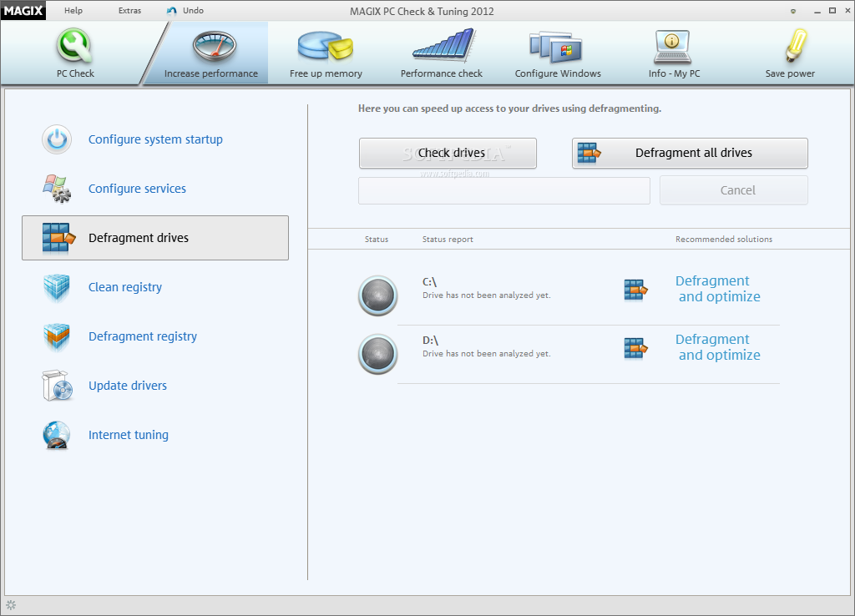Click the defragment icon in D:\ row
Viewport: 855px width, 616px height.
click(635, 348)
